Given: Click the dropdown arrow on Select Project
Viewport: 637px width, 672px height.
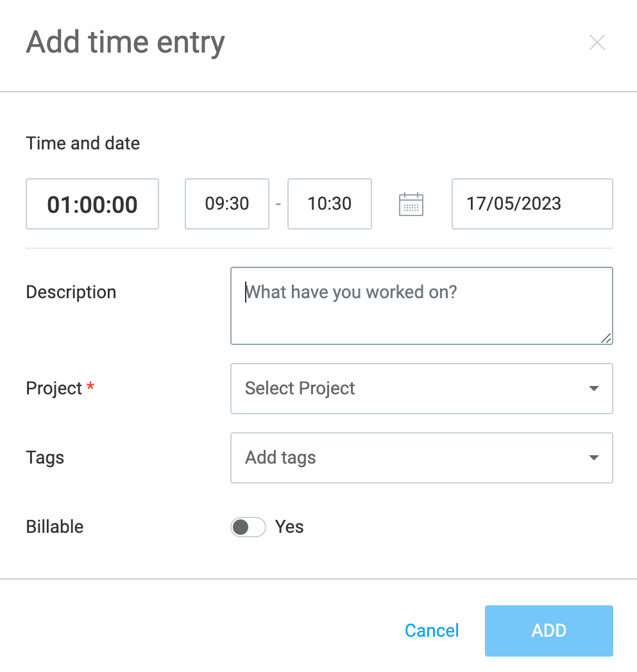Looking at the screenshot, I should pos(593,389).
